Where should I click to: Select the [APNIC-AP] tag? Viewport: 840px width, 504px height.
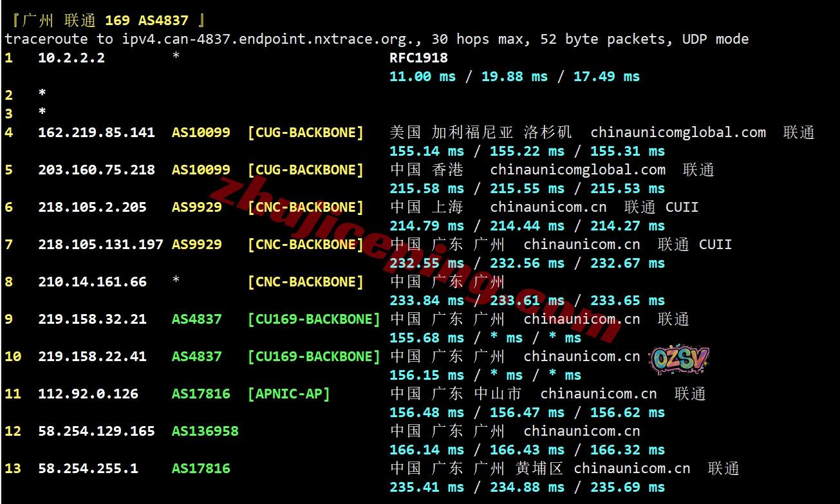pos(288,394)
